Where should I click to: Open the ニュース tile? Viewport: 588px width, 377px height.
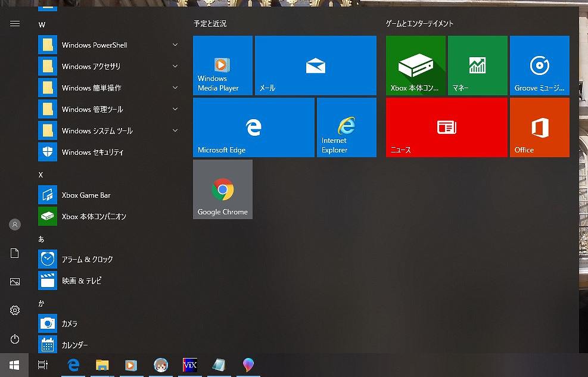coord(447,127)
